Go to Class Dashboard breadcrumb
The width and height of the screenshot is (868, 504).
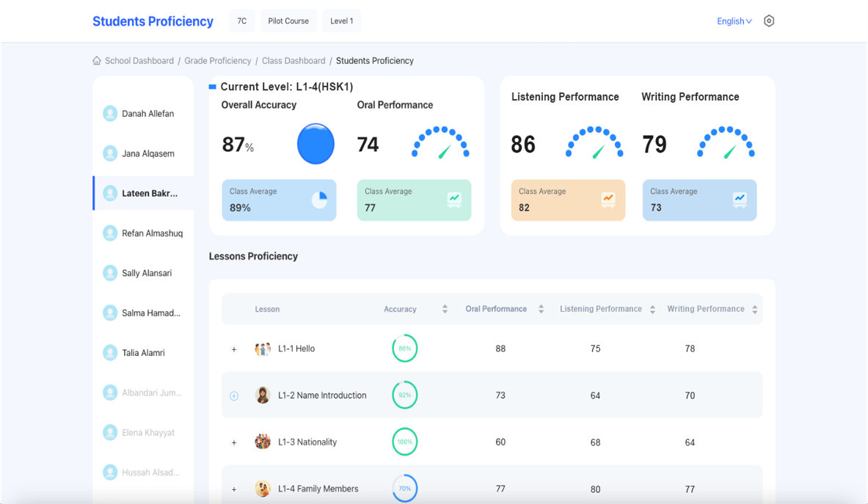click(x=293, y=61)
